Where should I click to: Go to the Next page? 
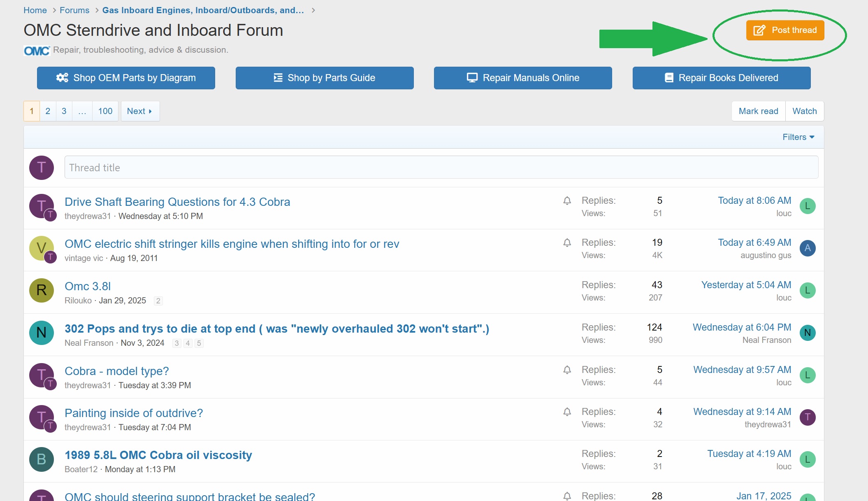(x=140, y=111)
